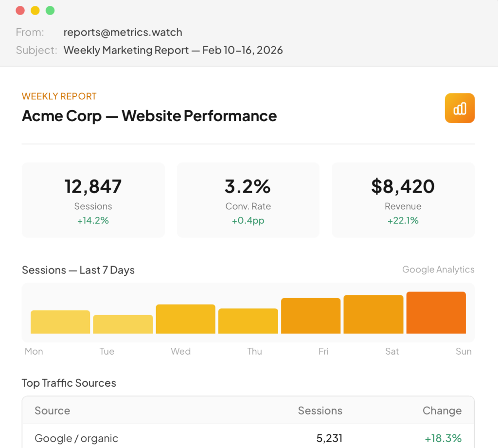Click the +18.3% change cell
This screenshot has height=448, width=498.
[x=443, y=438]
